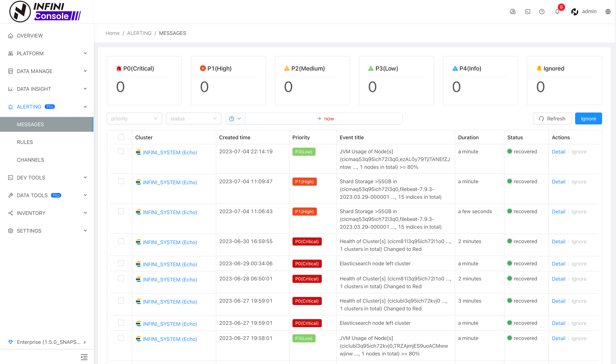Check the row created 2023-07-04 22:14:19

tap(121, 151)
